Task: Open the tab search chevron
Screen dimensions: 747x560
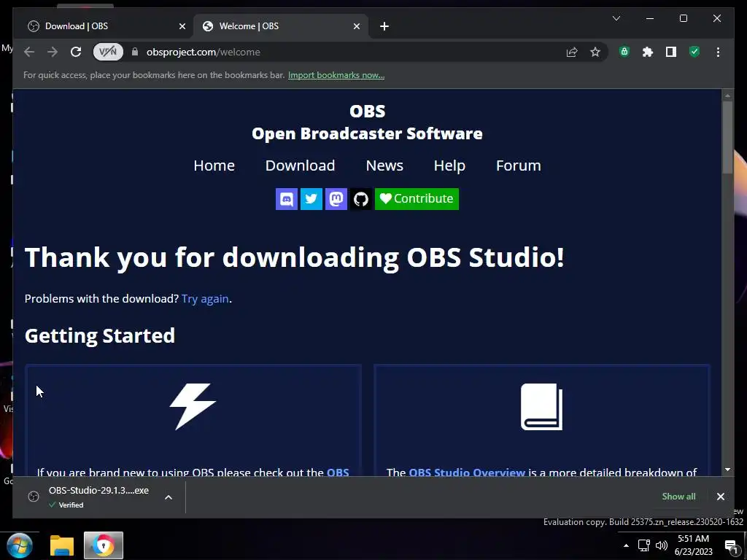Action: (x=616, y=18)
